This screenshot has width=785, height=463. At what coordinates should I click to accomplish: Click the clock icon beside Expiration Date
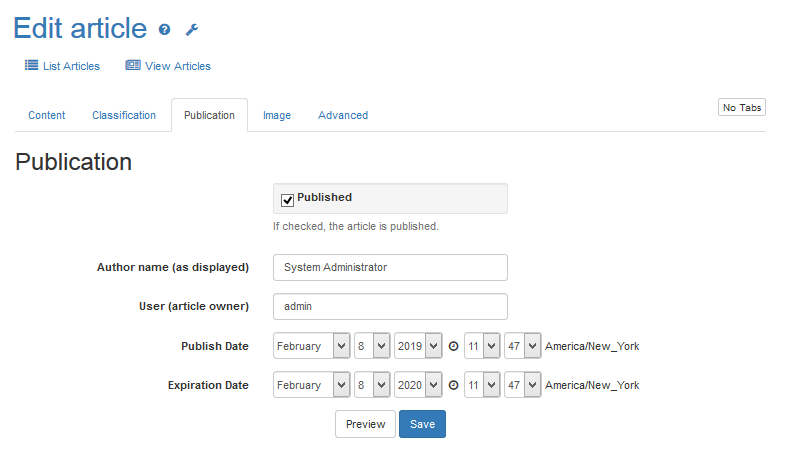coord(453,385)
